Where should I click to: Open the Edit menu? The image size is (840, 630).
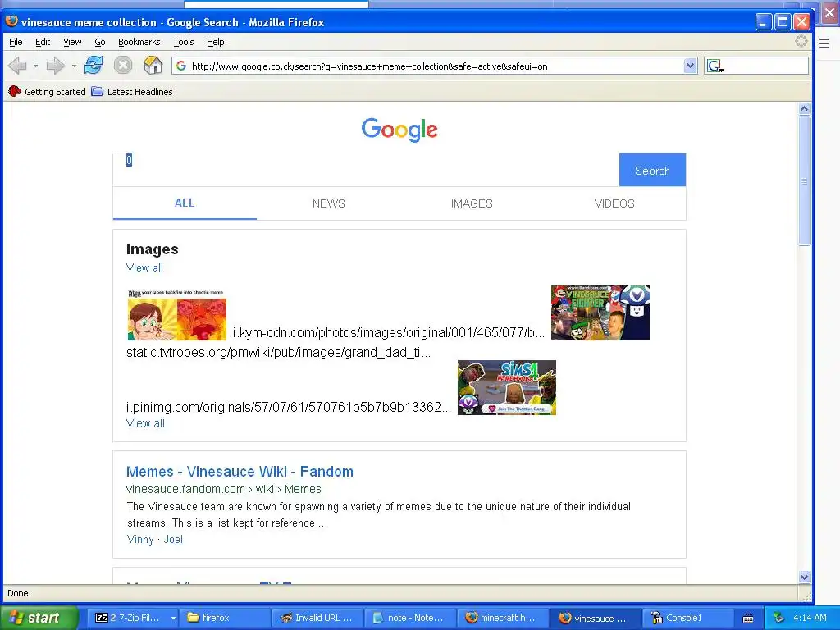[43, 42]
